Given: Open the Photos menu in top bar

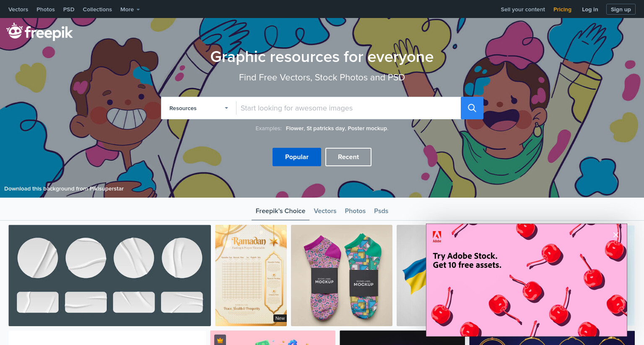Looking at the screenshot, I should pyautogui.click(x=46, y=9).
